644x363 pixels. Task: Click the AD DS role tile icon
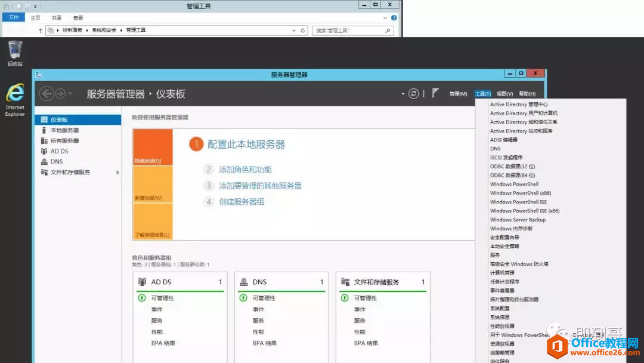point(142,282)
